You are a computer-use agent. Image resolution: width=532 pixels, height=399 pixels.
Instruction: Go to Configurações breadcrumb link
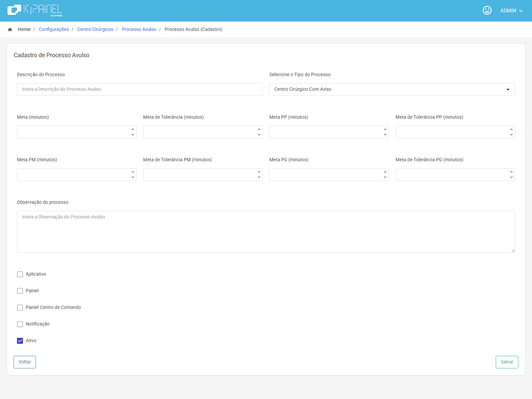(54, 29)
